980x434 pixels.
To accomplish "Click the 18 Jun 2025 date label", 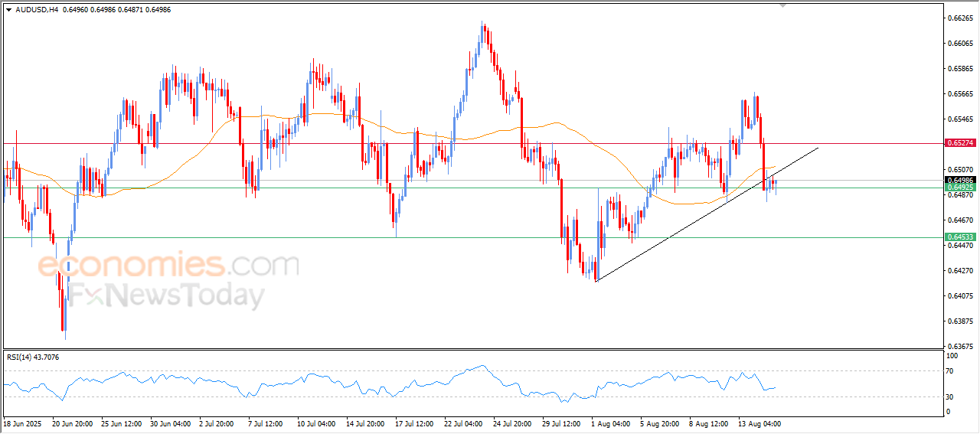I will tap(23, 423).
